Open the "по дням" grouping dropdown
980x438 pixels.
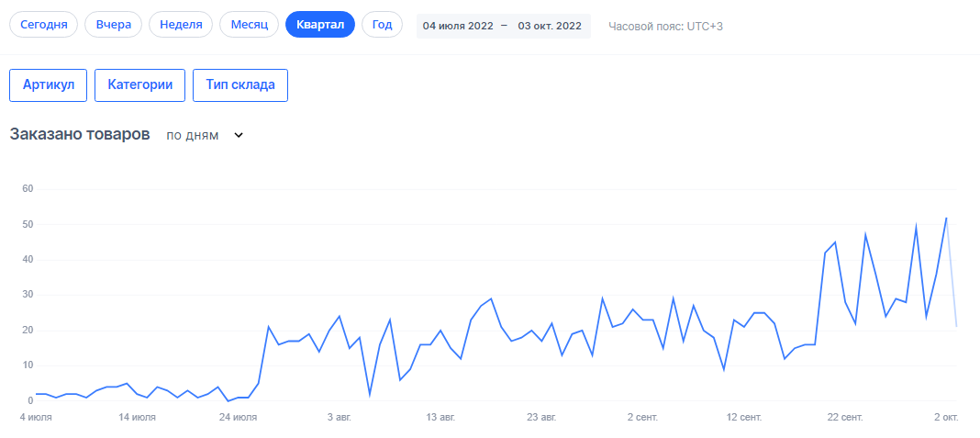(193, 135)
